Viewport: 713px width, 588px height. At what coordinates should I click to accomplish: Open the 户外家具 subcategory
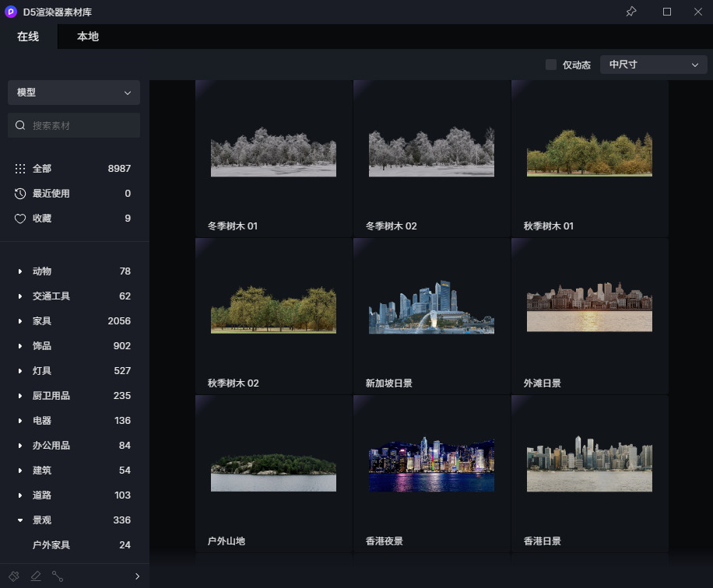(50, 545)
